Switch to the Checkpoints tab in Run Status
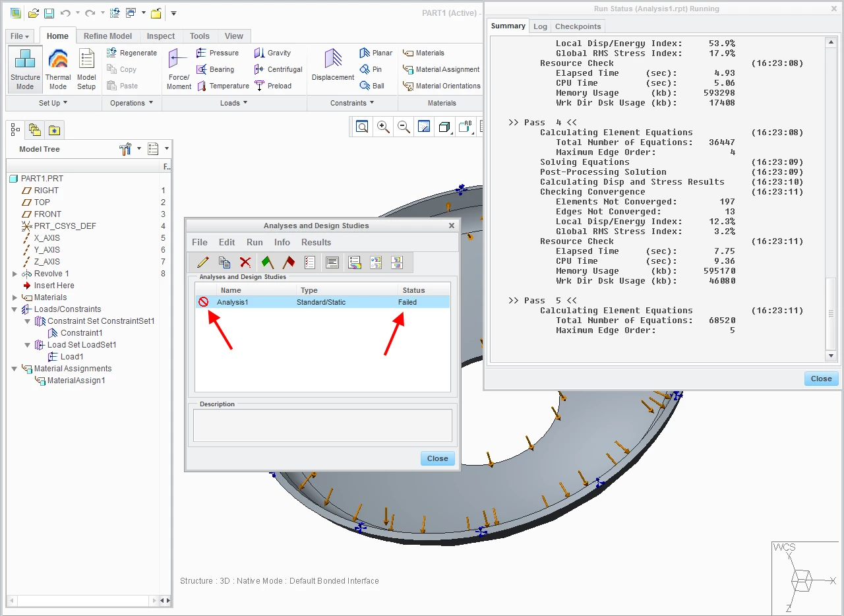The height and width of the screenshot is (616, 844). (578, 26)
